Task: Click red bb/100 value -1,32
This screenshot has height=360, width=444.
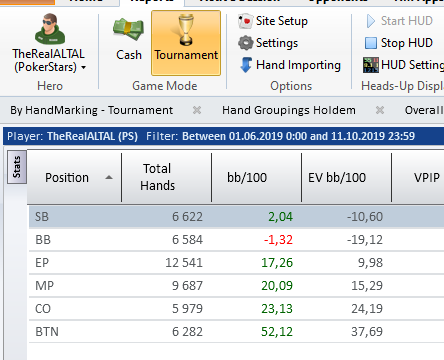Action: point(278,240)
